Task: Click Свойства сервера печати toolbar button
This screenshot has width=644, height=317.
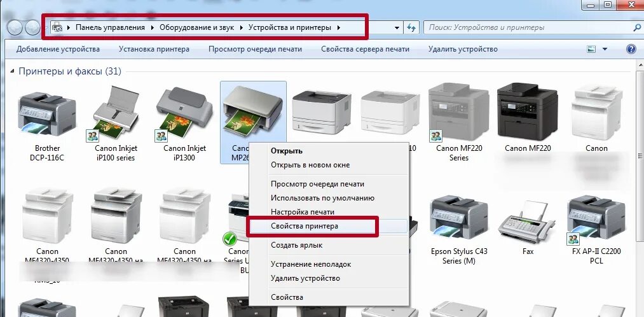Action: 365,50
